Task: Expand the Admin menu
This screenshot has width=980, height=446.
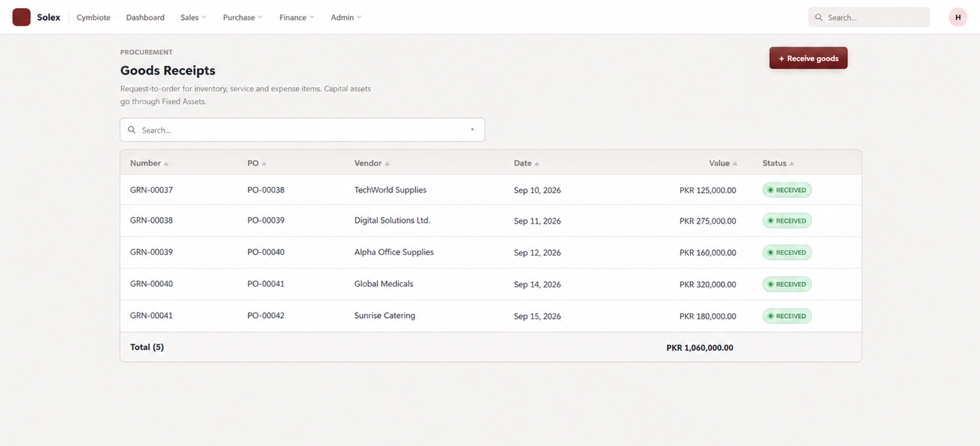Action: 346,18
